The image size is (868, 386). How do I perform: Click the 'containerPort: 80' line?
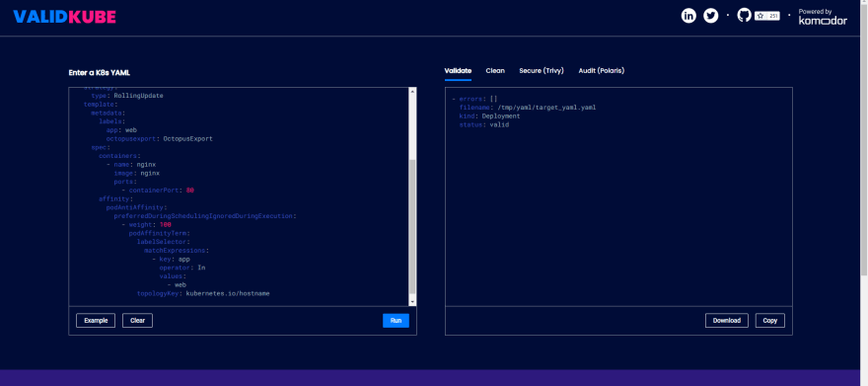click(158, 190)
